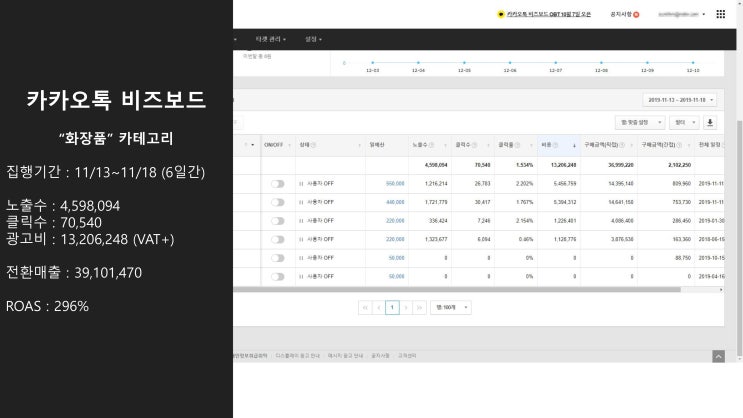Open the 공지사항 red notification badge
The height and width of the screenshot is (418, 743).
click(x=636, y=15)
